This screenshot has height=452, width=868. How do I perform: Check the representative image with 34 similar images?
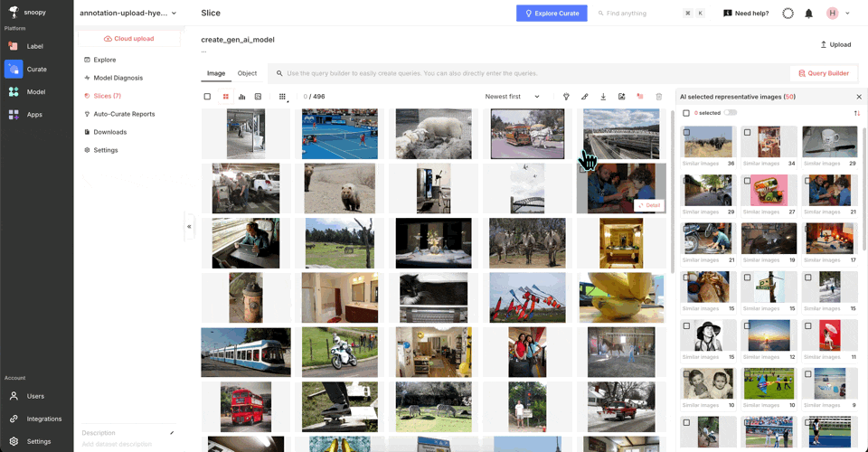pos(748,132)
